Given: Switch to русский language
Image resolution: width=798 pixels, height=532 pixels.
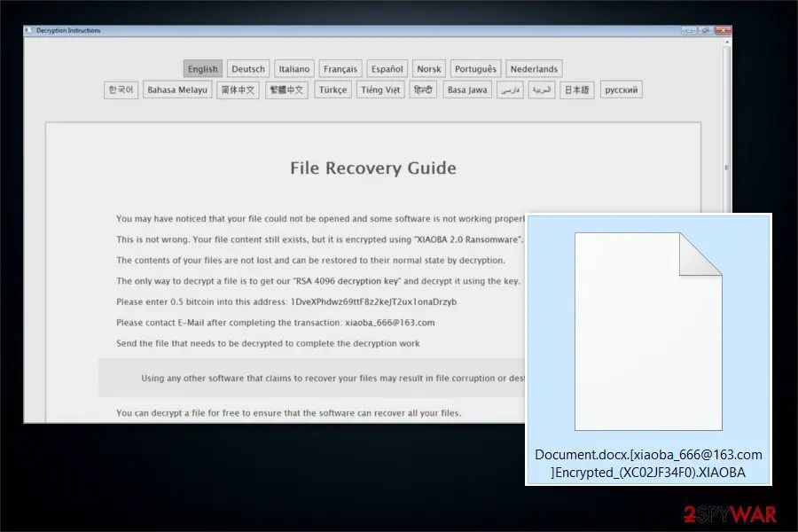Looking at the screenshot, I should tap(621, 90).
